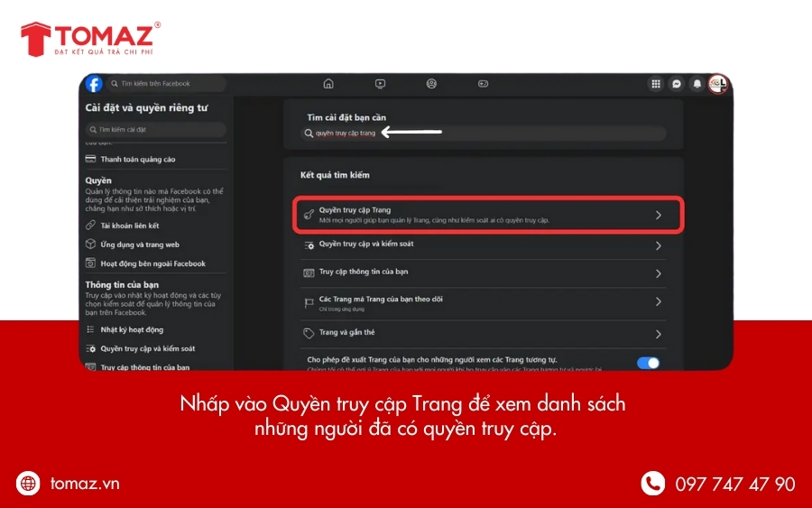The width and height of the screenshot is (812, 508).
Task: Open Ứng dụng và trang web
Action: (x=139, y=245)
